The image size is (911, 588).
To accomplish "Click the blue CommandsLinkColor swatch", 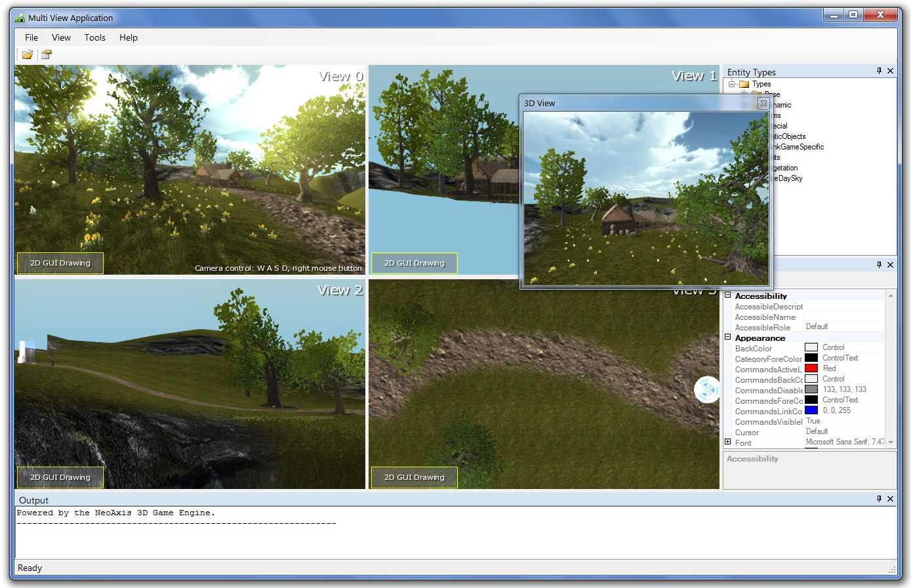I will point(811,410).
